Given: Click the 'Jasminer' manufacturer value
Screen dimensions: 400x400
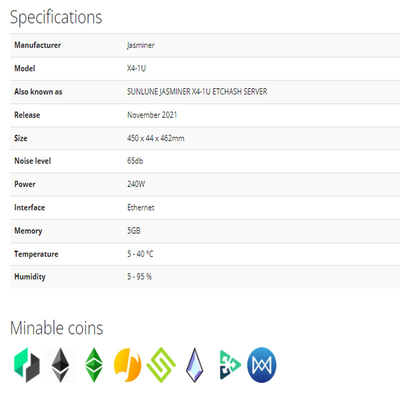Looking at the screenshot, I should [x=140, y=45].
